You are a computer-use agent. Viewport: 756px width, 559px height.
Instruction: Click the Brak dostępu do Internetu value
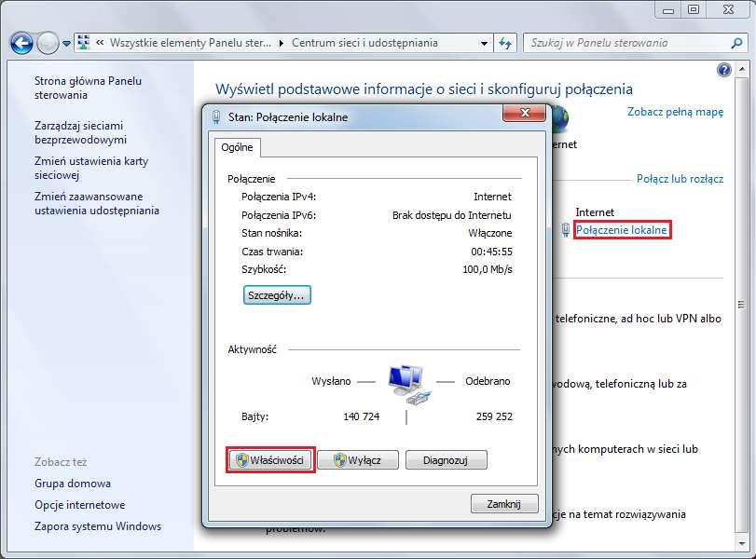click(452, 215)
